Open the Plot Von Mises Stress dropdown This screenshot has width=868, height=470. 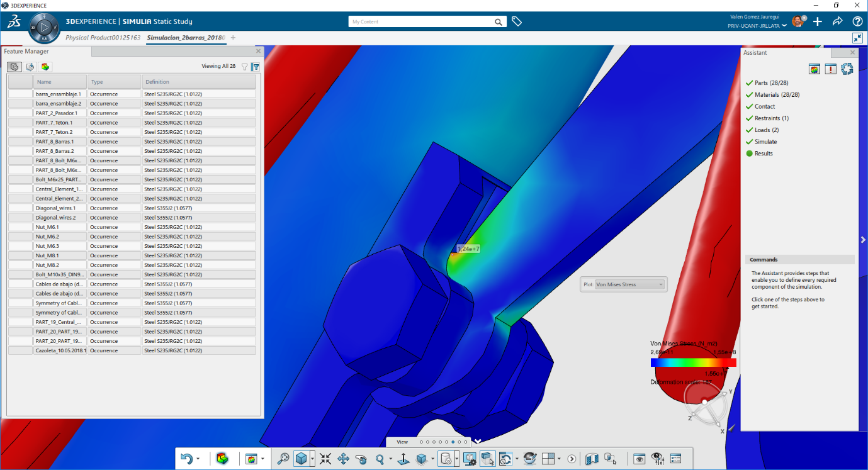pyautogui.click(x=629, y=284)
